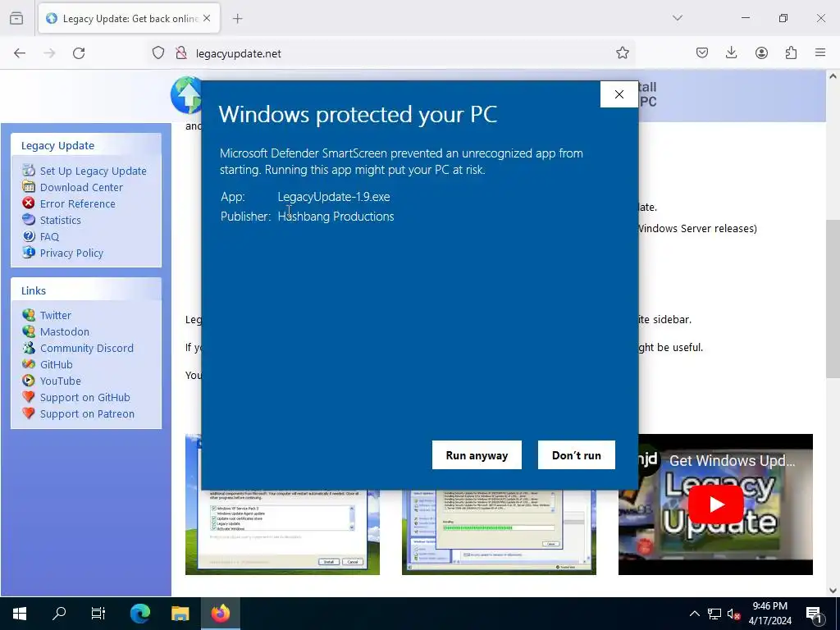Open Firefox View from tab bar
Viewport: 840px width, 630px height.
[16, 18]
